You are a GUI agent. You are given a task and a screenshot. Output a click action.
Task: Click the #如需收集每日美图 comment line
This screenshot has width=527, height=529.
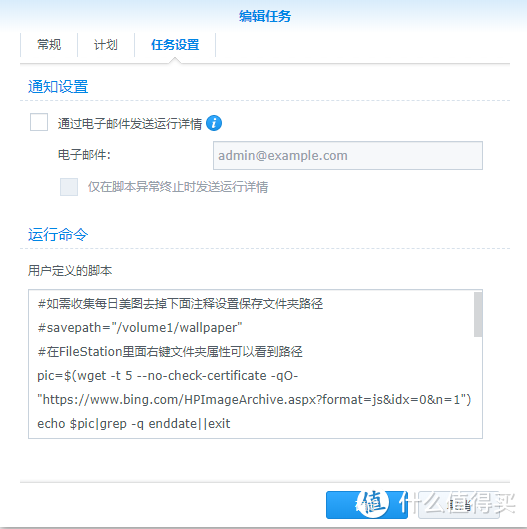click(x=180, y=304)
